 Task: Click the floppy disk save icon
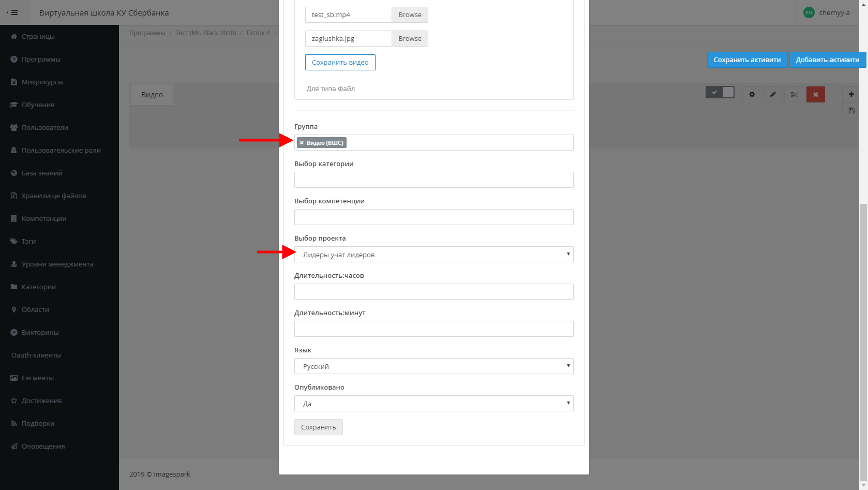coord(851,110)
